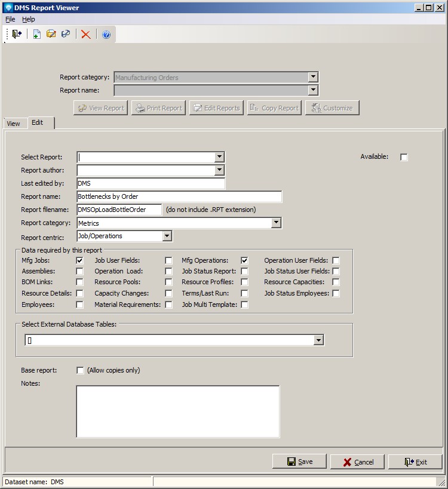Open help with the blue question icon
Screen dimensions: 448x489
pyautogui.click(x=106, y=35)
